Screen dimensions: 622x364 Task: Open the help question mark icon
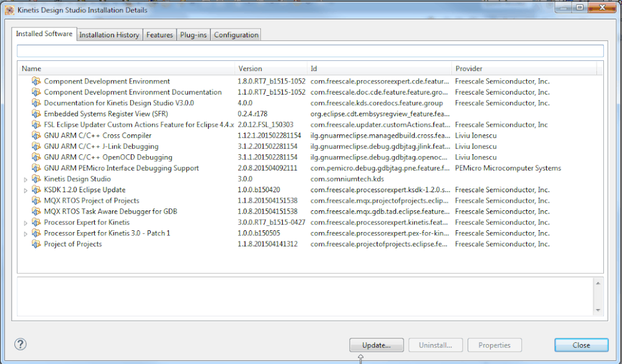pos(20,344)
